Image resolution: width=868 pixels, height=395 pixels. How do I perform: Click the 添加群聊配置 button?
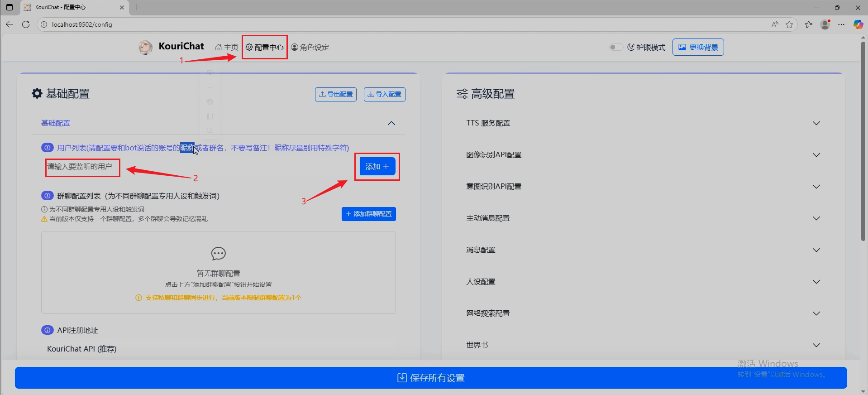(x=368, y=214)
